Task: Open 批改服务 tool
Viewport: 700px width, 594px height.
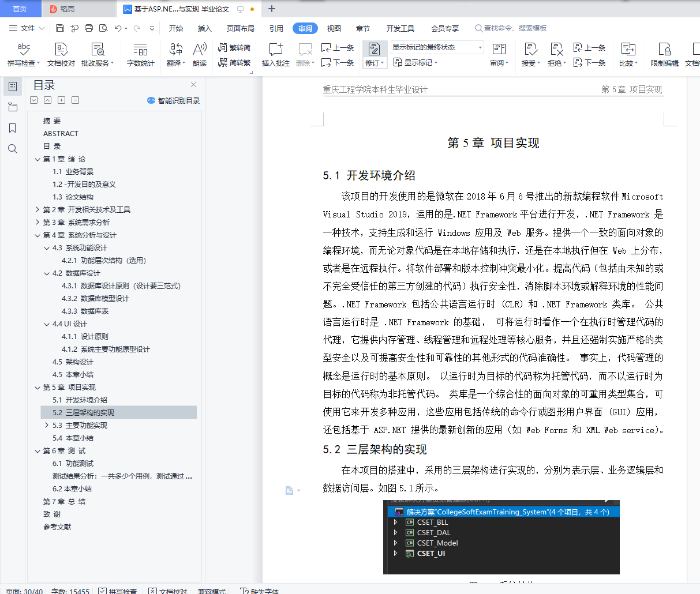Action: (98, 55)
